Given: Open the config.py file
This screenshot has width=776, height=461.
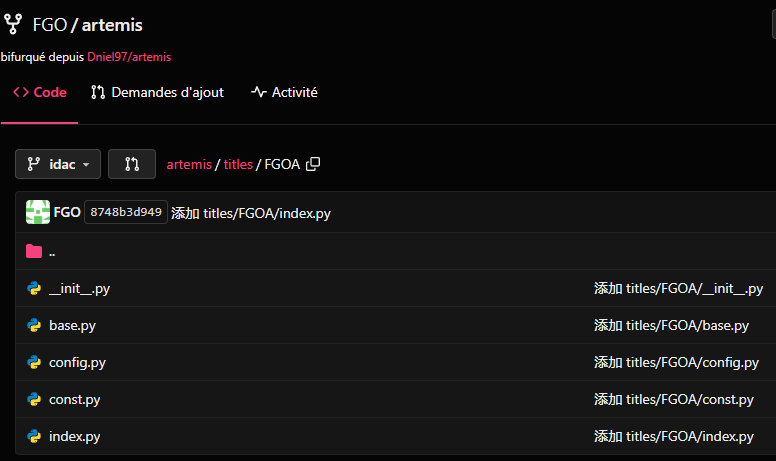Looking at the screenshot, I should click(77, 362).
